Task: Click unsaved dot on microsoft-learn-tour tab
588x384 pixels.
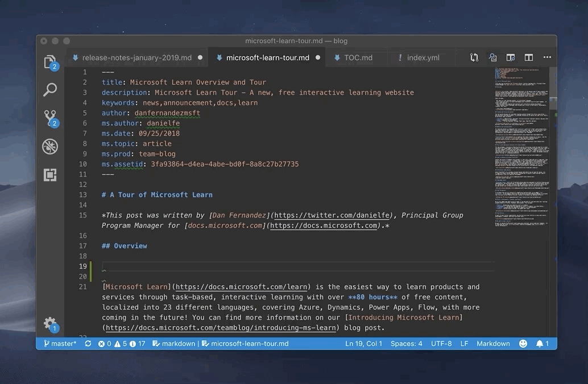Action: (x=318, y=58)
